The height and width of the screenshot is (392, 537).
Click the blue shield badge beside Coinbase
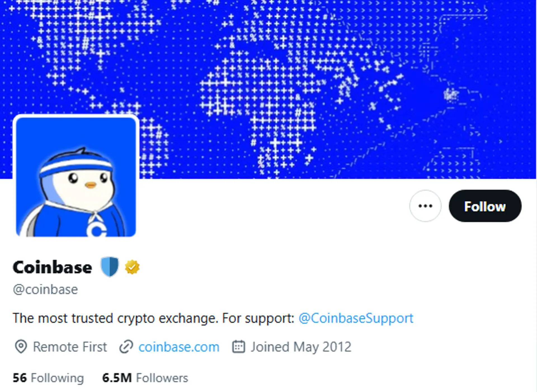click(110, 267)
